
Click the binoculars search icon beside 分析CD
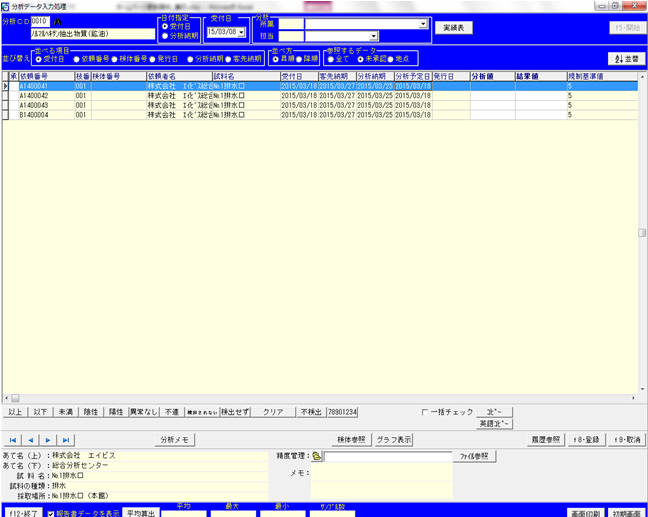(x=57, y=22)
